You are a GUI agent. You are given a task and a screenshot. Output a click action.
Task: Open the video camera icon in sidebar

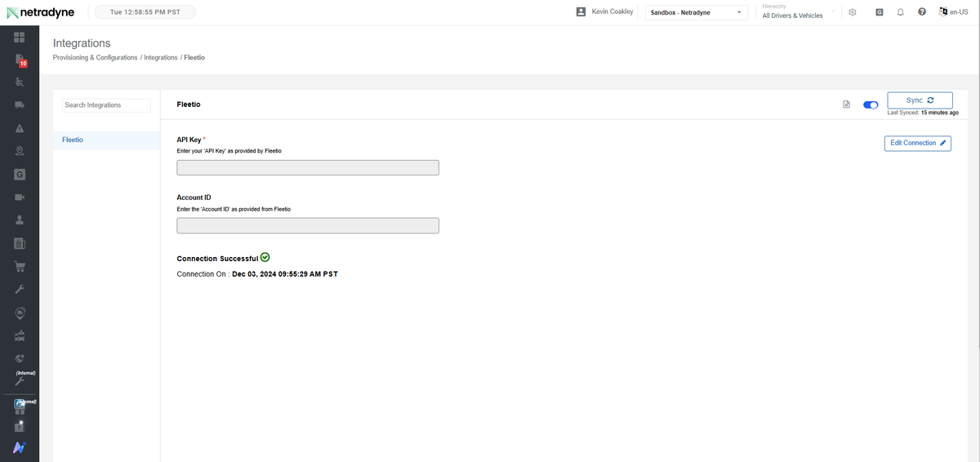[20, 197]
